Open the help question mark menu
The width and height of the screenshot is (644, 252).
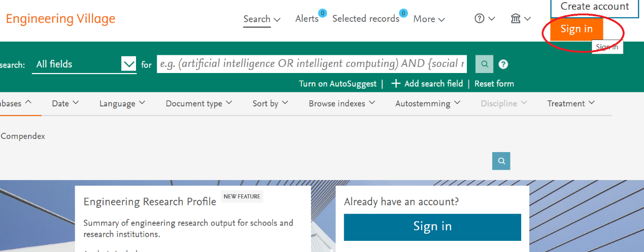coord(485,19)
